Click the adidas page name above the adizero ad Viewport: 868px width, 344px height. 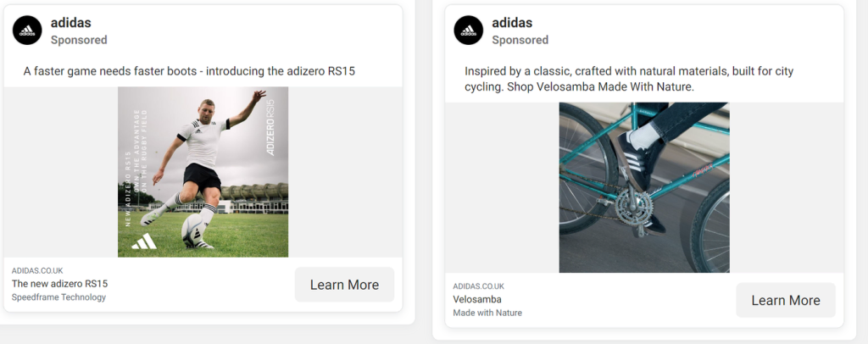(70, 22)
